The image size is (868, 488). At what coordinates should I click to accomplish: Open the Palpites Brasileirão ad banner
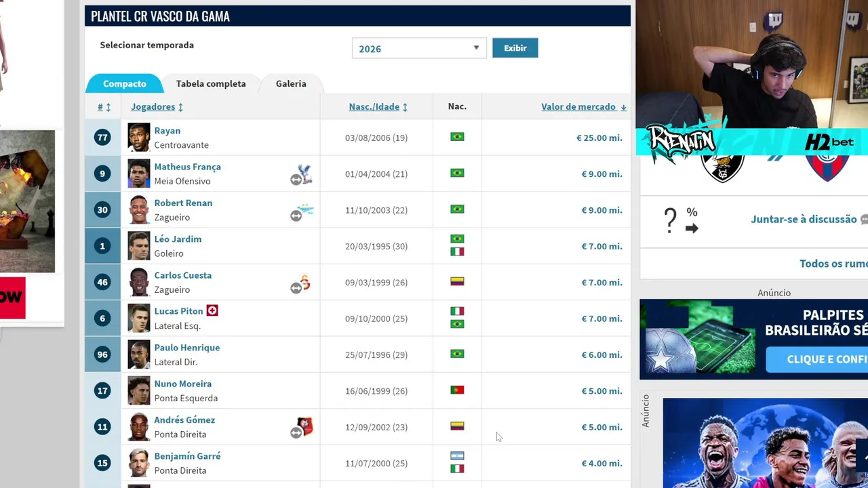click(x=753, y=339)
